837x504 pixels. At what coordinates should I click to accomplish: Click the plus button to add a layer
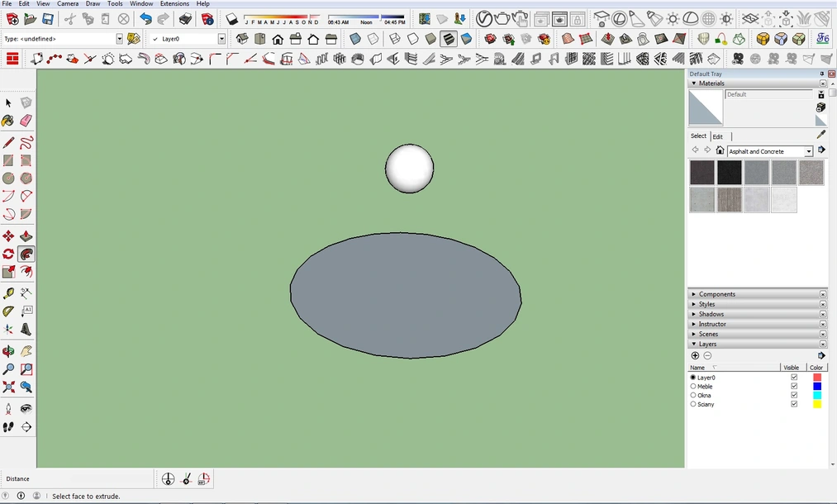point(695,355)
